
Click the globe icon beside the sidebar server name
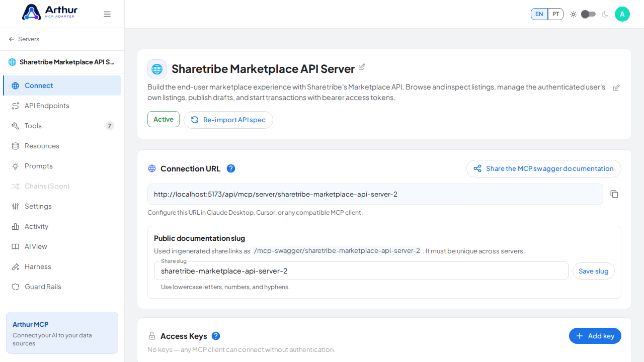(x=12, y=62)
